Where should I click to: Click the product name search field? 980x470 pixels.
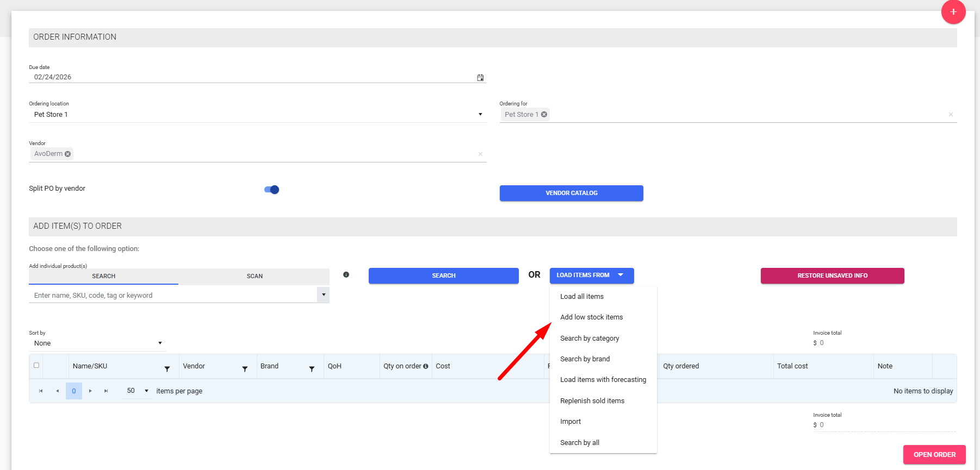173,296
